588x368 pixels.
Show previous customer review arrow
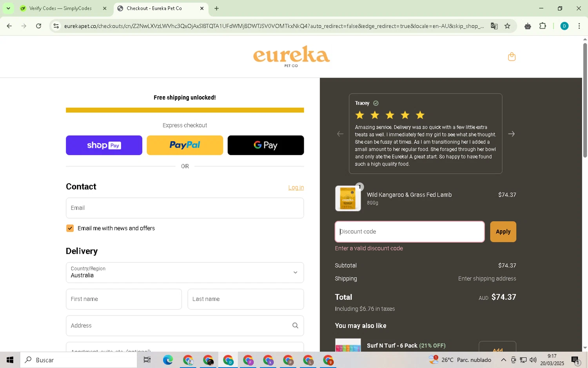click(x=340, y=134)
